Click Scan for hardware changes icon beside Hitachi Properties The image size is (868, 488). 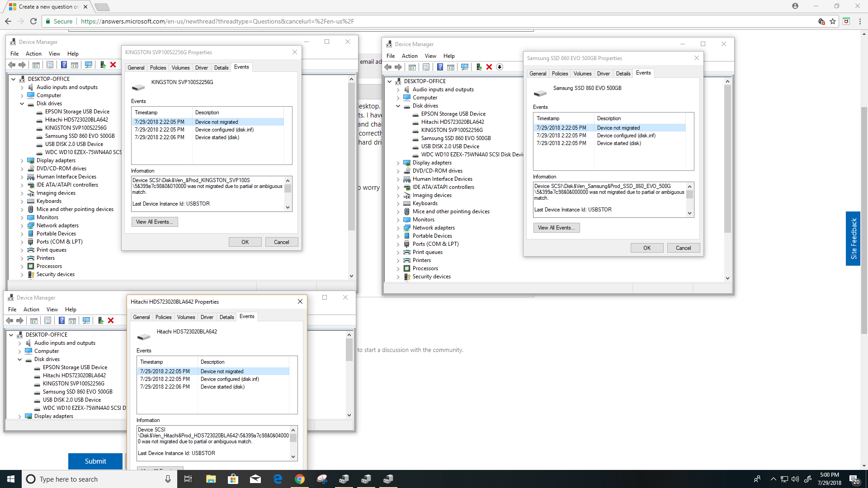coord(86,321)
